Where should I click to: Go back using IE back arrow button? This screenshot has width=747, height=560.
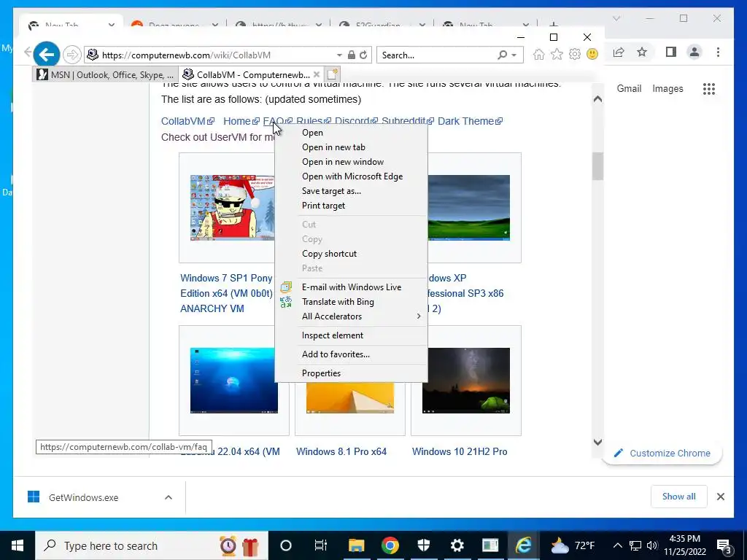pos(46,55)
